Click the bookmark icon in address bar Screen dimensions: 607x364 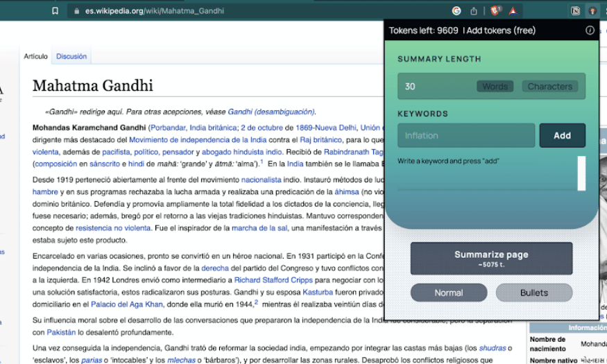pos(55,11)
